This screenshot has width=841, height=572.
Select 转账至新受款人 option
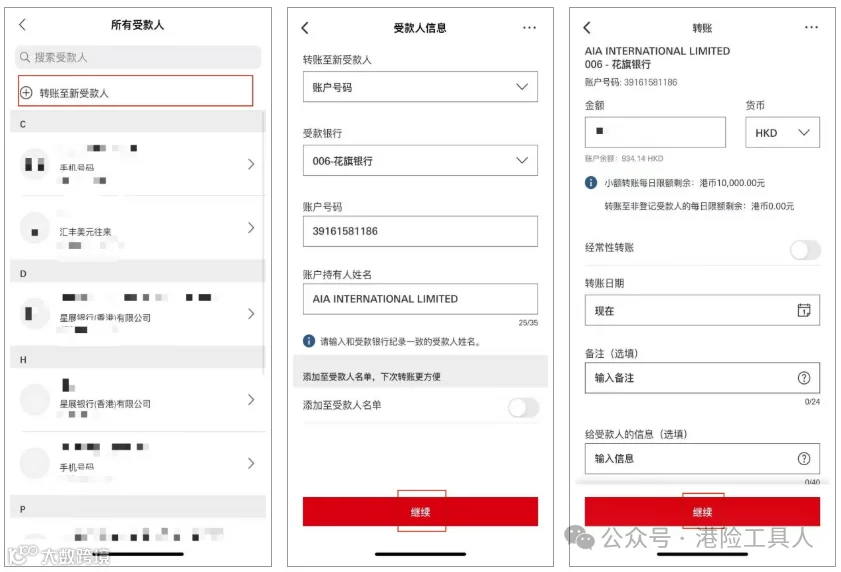coord(135,91)
